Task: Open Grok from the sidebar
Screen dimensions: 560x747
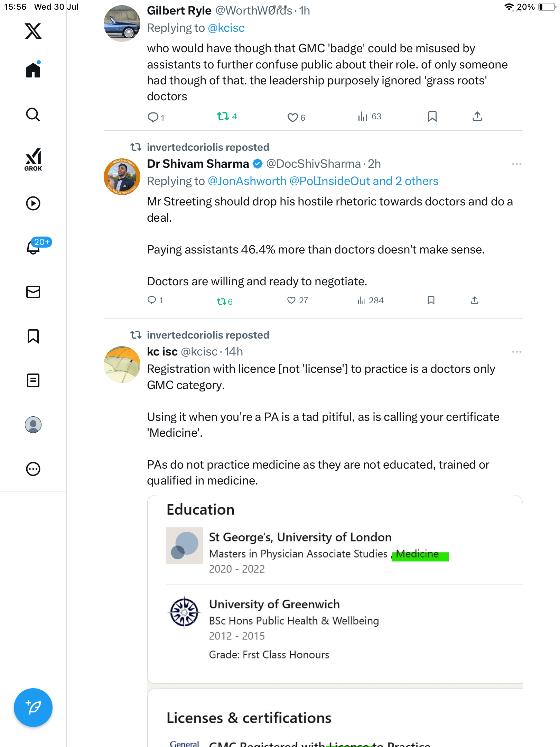Action: [x=33, y=159]
